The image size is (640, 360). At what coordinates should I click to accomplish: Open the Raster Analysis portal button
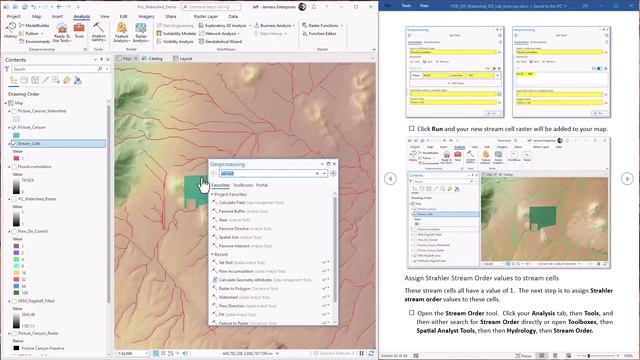140,33
